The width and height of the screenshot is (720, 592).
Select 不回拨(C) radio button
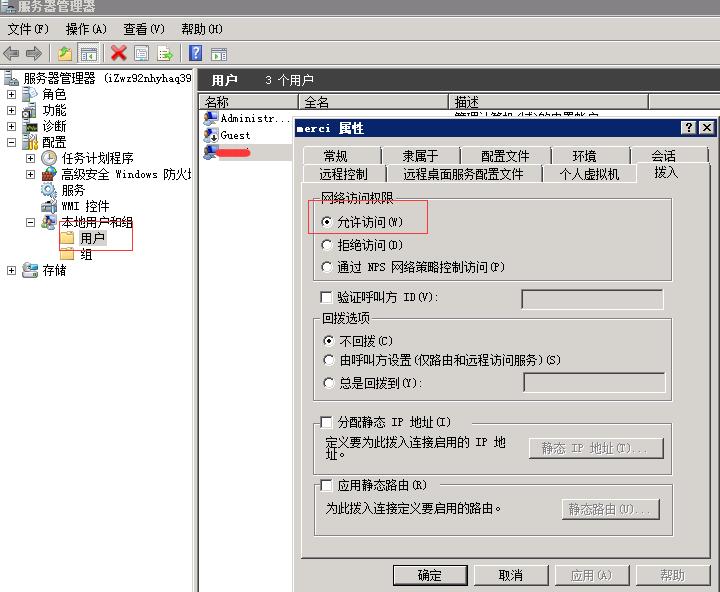(328, 341)
